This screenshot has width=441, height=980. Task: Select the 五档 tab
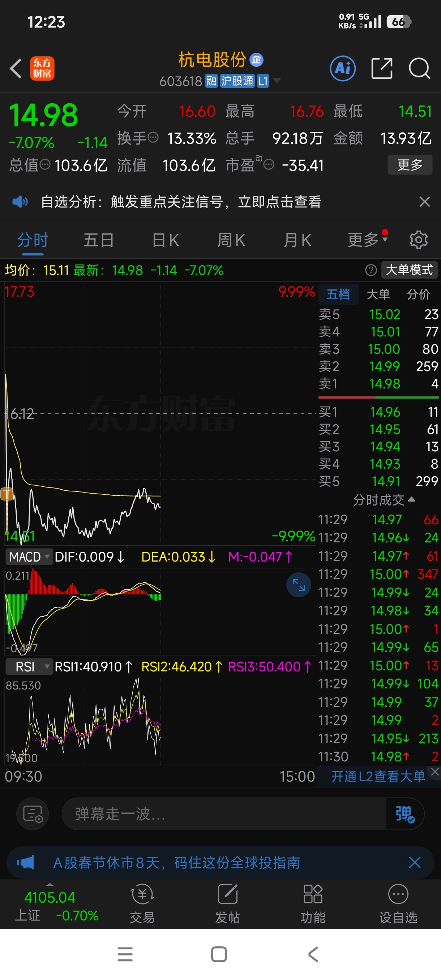click(338, 294)
